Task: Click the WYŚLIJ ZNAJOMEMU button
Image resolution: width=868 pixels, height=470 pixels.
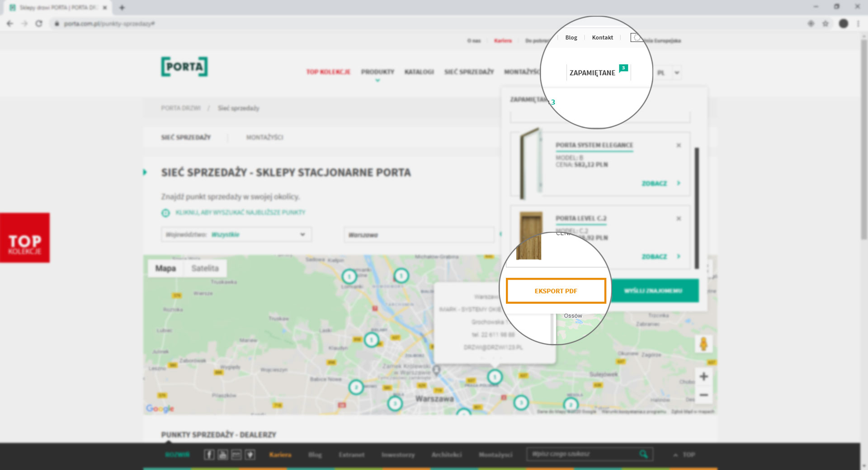Action: click(653, 291)
